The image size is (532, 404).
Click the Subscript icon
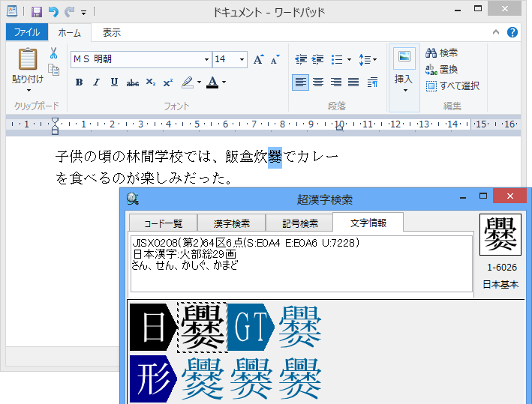[x=151, y=82]
